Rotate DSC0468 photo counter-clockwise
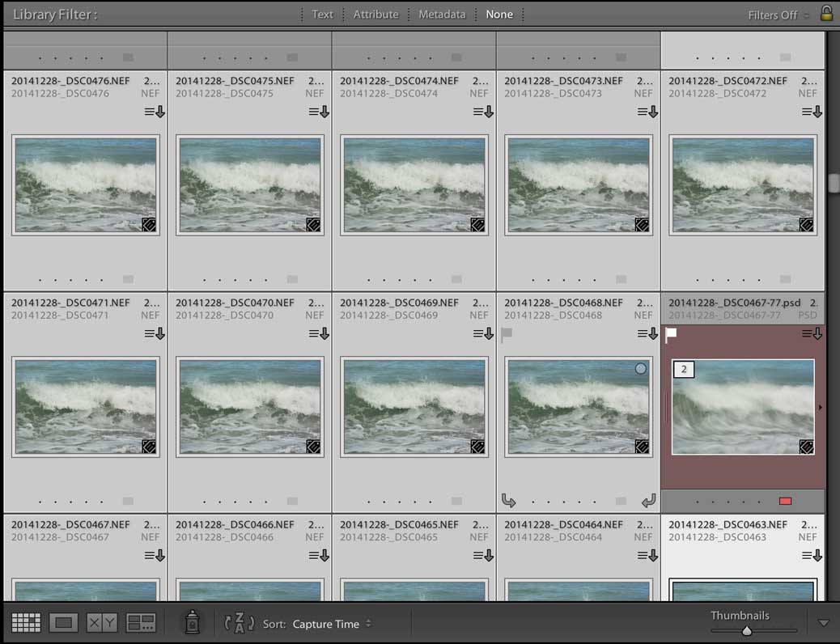 [509, 501]
